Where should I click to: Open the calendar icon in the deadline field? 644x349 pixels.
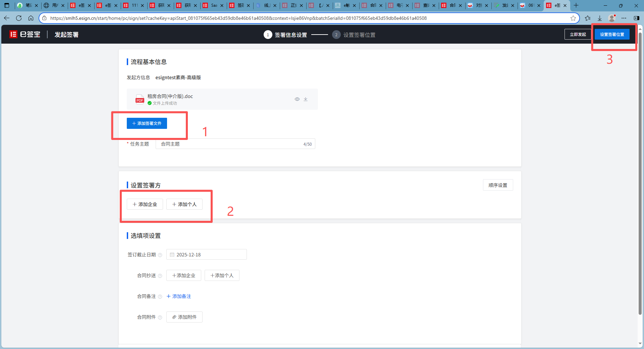172,255
